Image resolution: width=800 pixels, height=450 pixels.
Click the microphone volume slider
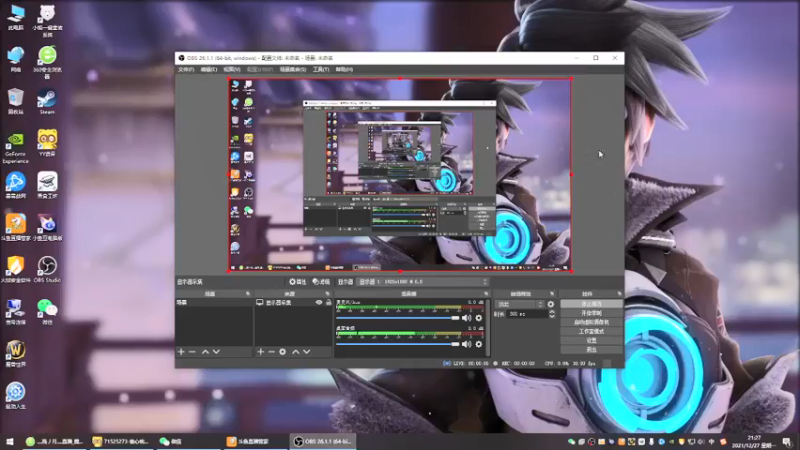pyautogui.click(x=397, y=318)
